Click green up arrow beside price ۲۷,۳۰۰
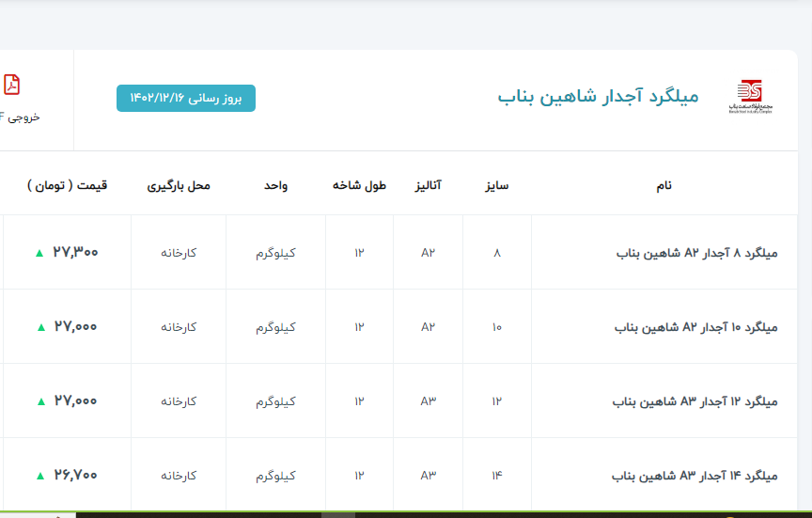The image size is (812, 518). [39, 253]
